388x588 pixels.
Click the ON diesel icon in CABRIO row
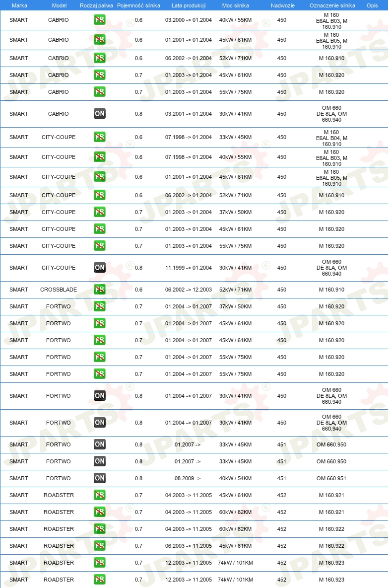(100, 114)
